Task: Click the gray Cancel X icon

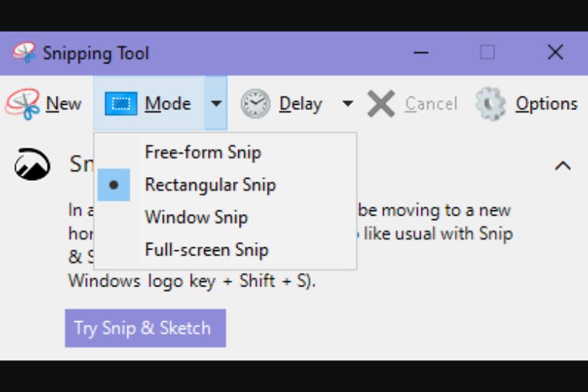Action: coord(381,104)
